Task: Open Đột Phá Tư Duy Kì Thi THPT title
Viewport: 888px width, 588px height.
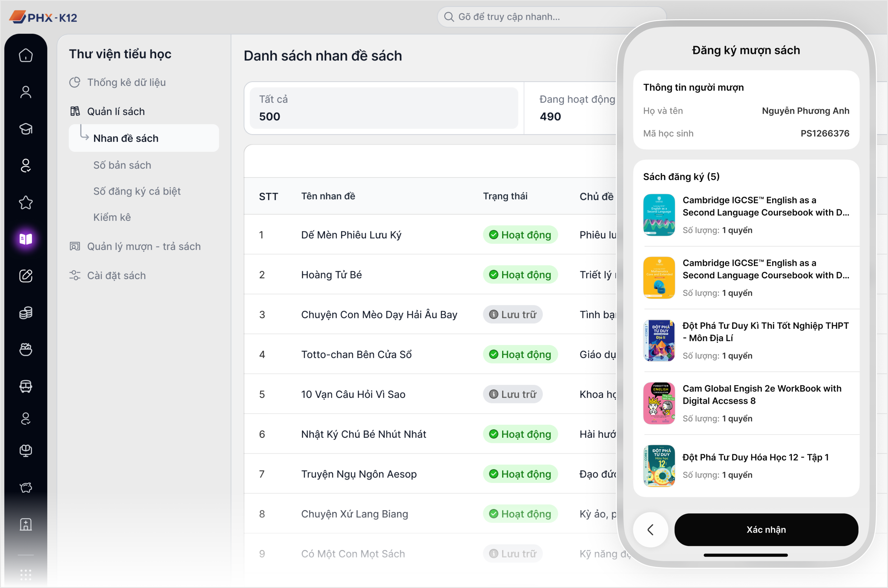Action: [765, 331]
